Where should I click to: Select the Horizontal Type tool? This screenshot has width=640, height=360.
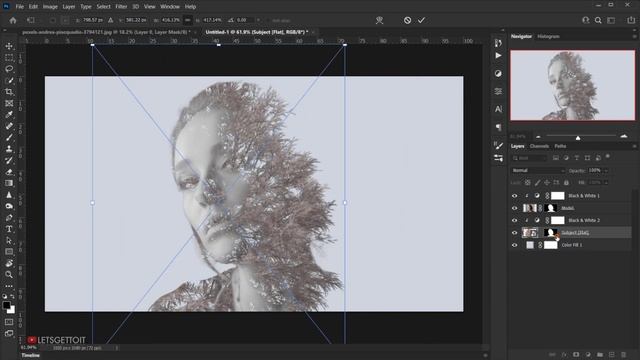(9, 229)
